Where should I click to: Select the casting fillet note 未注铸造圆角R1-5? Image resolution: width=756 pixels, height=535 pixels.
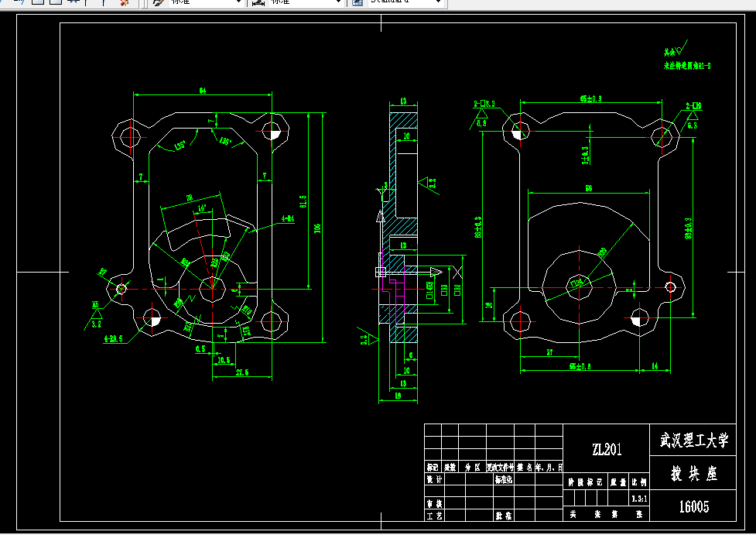[686, 66]
